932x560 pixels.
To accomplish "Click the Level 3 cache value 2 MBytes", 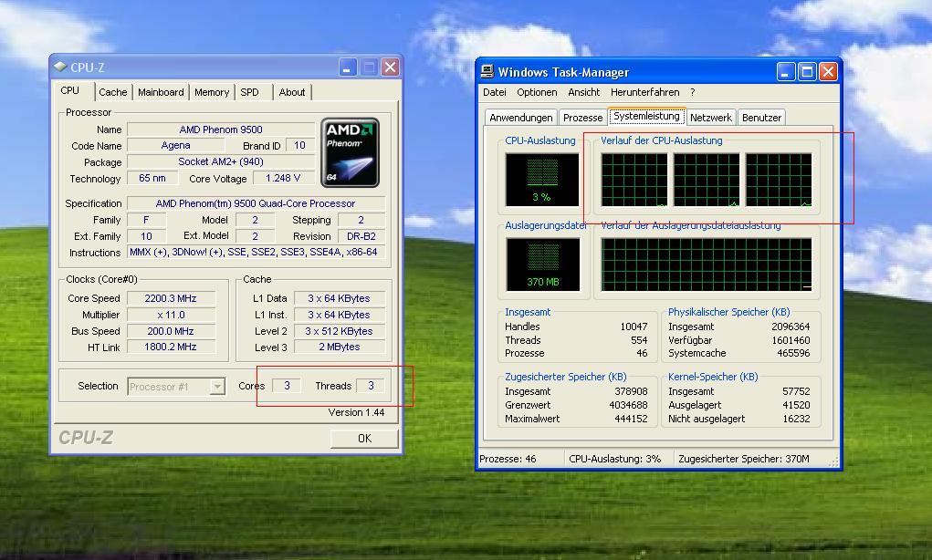I will click(339, 347).
